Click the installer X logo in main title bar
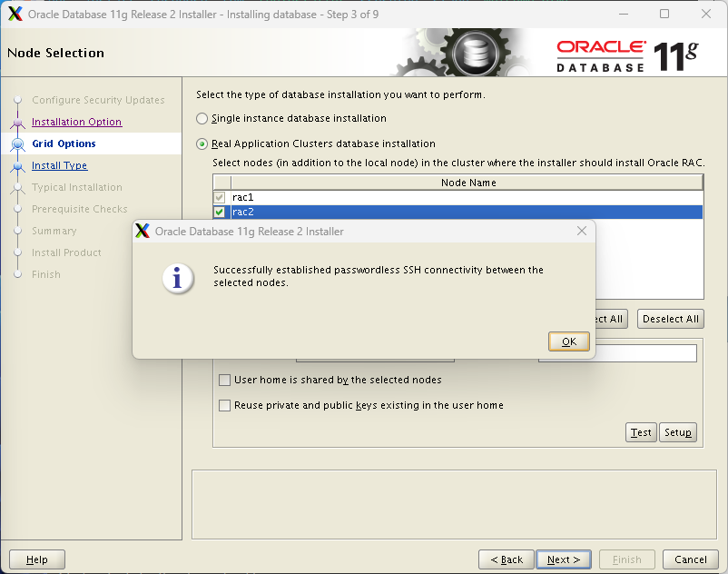This screenshot has width=728, height=574. [x=15, y=14]
